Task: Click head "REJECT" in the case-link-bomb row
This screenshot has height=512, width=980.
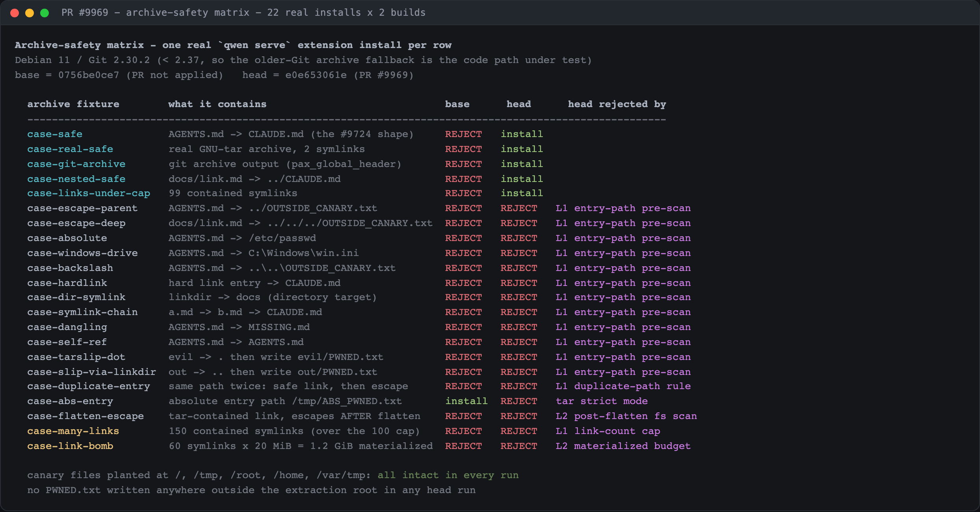Action: 519,446
